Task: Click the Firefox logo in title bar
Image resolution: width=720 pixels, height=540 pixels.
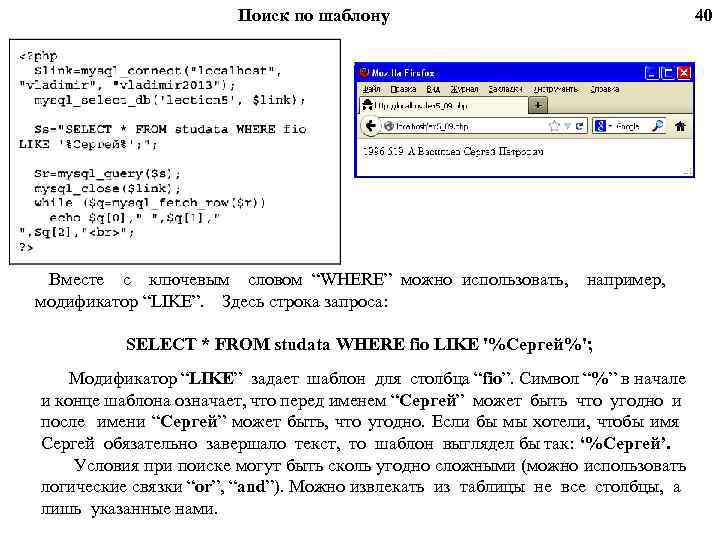Action: tap(365, 73)
